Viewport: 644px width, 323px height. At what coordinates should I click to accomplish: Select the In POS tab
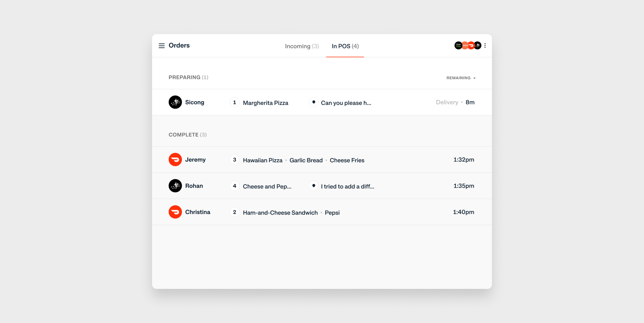click(x=345, y=46)
